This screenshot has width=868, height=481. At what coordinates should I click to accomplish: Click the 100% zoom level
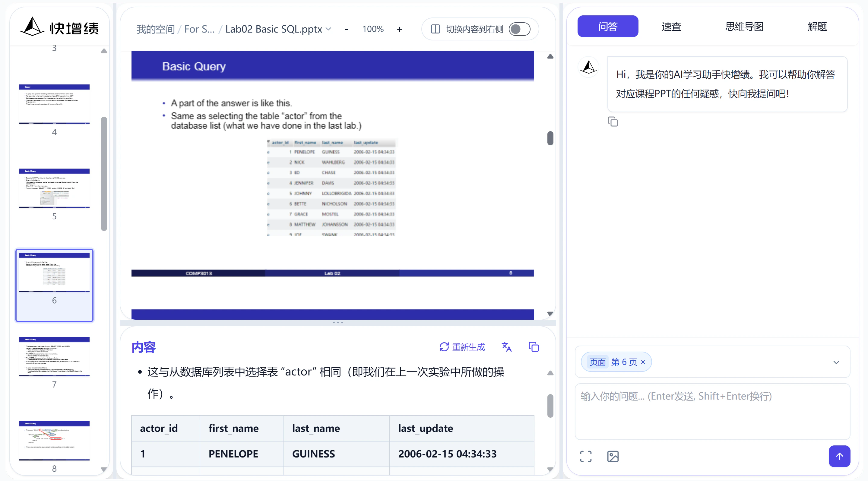(x=373, y=29)
